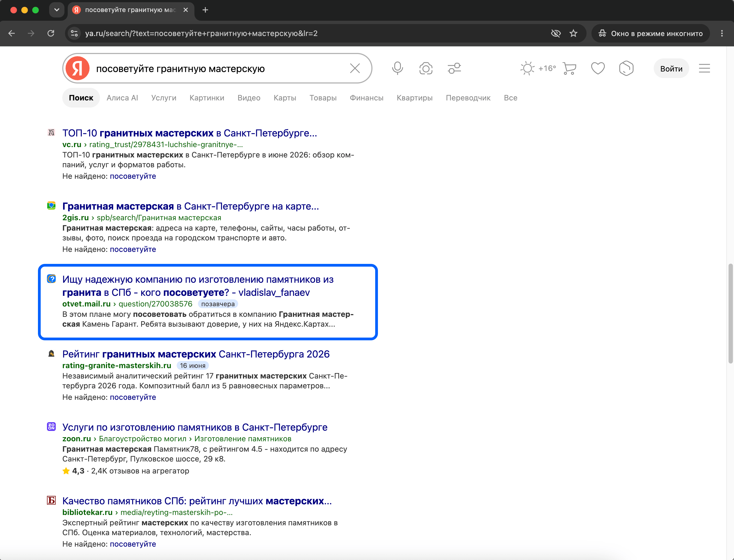Go back in browser history
The width and height of the screenshot is (734, 560).
(12, 33)
